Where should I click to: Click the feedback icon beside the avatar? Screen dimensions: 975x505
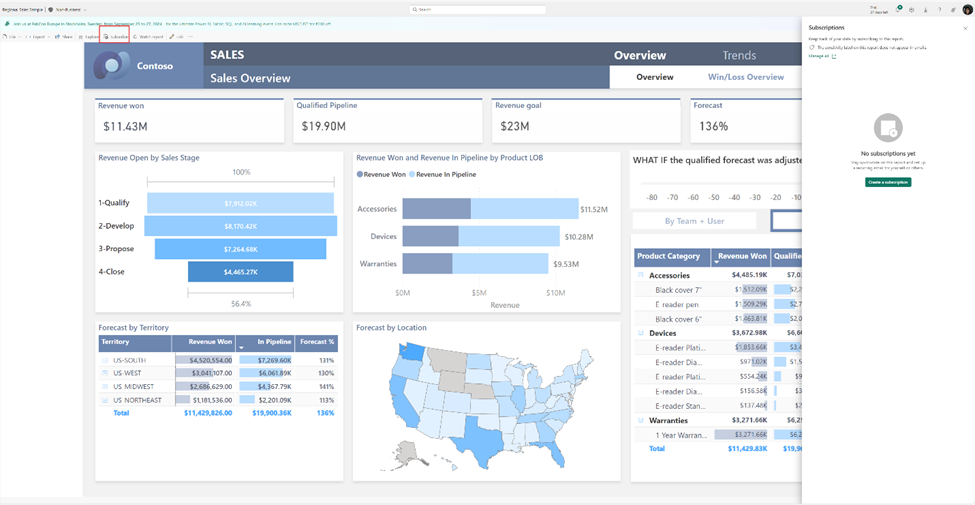953,9
